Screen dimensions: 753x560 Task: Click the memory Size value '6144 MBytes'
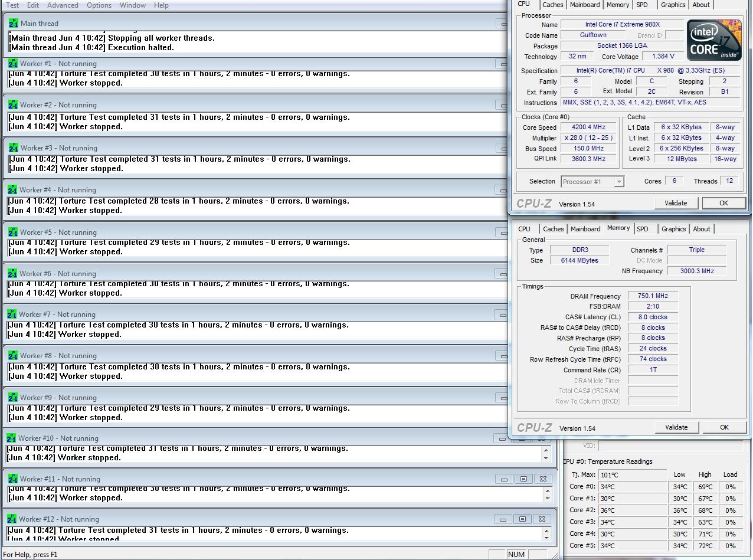580,260
